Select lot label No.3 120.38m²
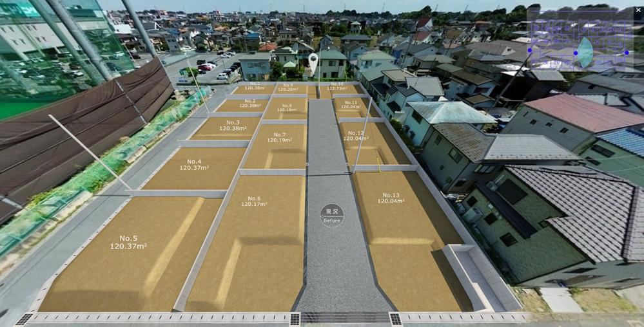The image size is (644, 327). [x=233, y=125]
